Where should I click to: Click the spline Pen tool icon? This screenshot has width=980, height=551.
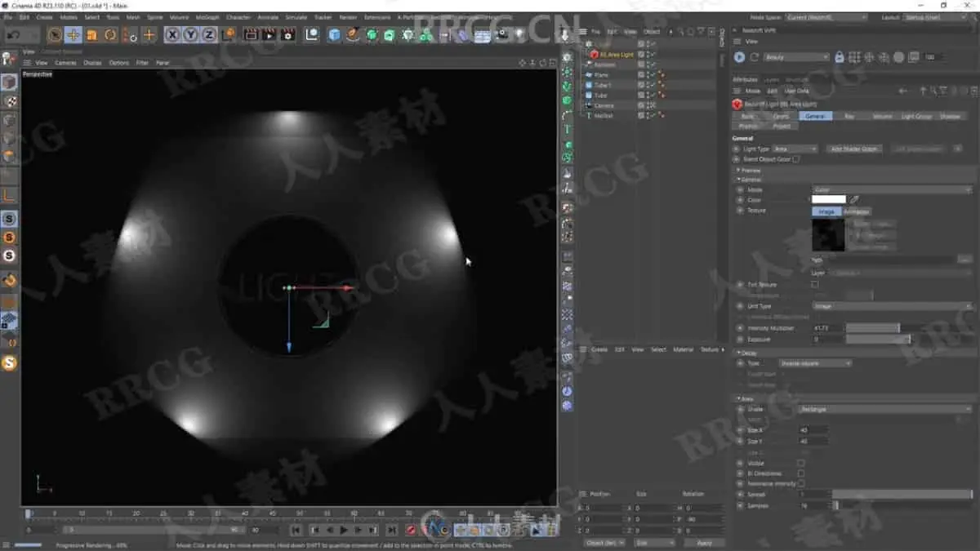pyautogui.click(x=353, y=34)
